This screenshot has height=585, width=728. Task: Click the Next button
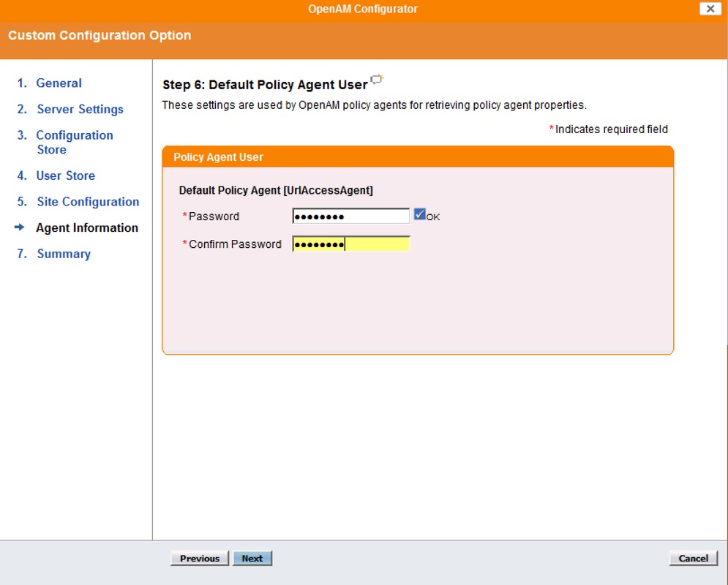click(x=252, y=557)
